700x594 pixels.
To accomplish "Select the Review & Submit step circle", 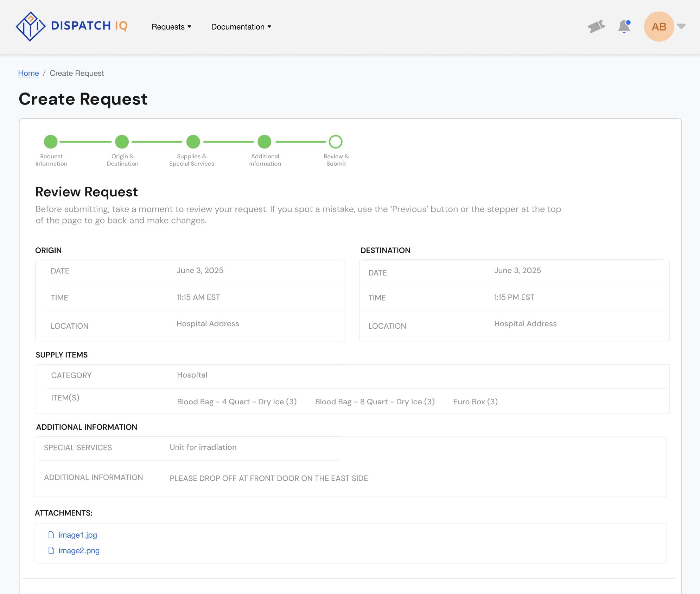I will 336,142.
